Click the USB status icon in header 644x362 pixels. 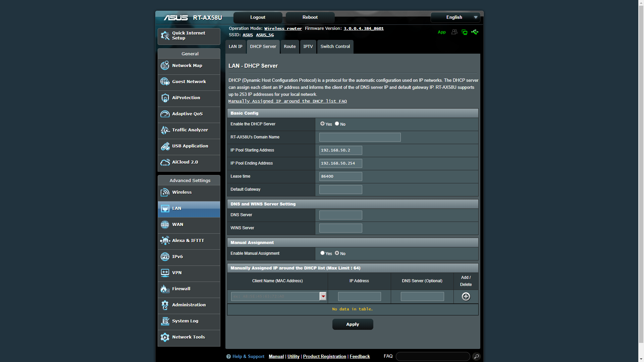pyautogui.click(x=475, y=32)
